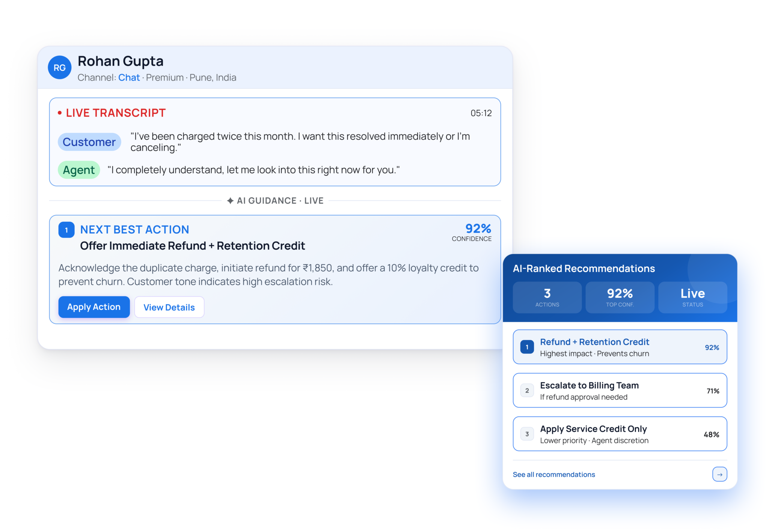Select the Refund + Retention Credit recommendation
Viewport: 769px width, 532px height.
pos(620,347)
